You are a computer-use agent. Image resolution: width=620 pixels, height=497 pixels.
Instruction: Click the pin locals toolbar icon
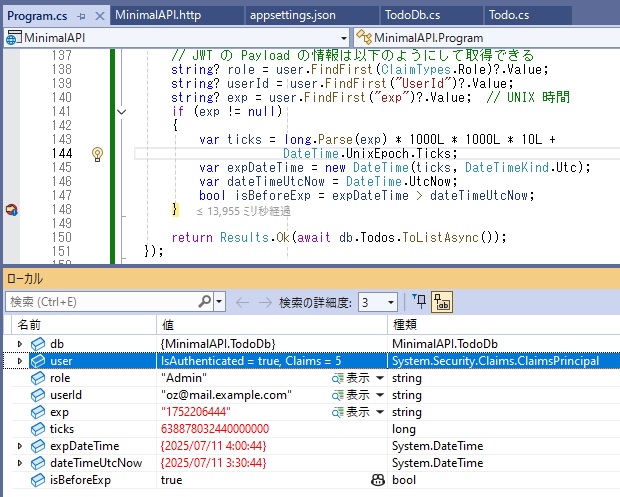click(x=419, y=302)
